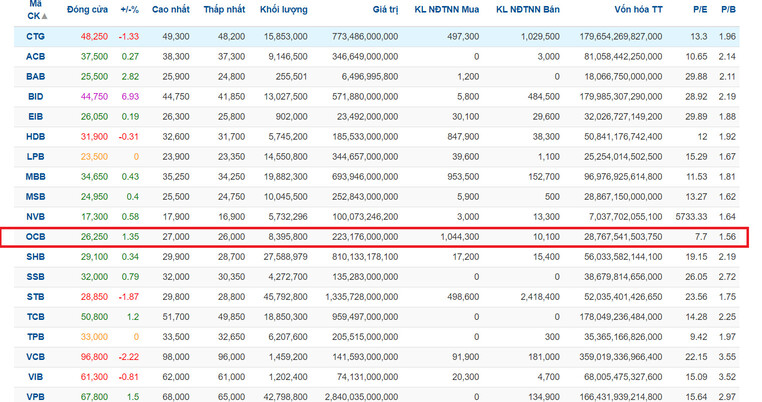The height and width of the screenshot is (402, 762).
Task: Click the sort arrow beside Mã CK
Action: [46, 17]
